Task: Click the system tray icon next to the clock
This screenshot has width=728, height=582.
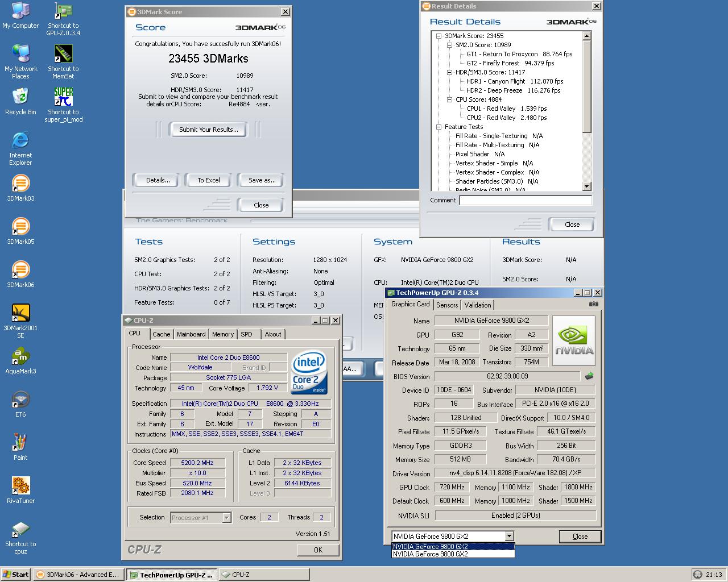Action: tap(697, 575)
